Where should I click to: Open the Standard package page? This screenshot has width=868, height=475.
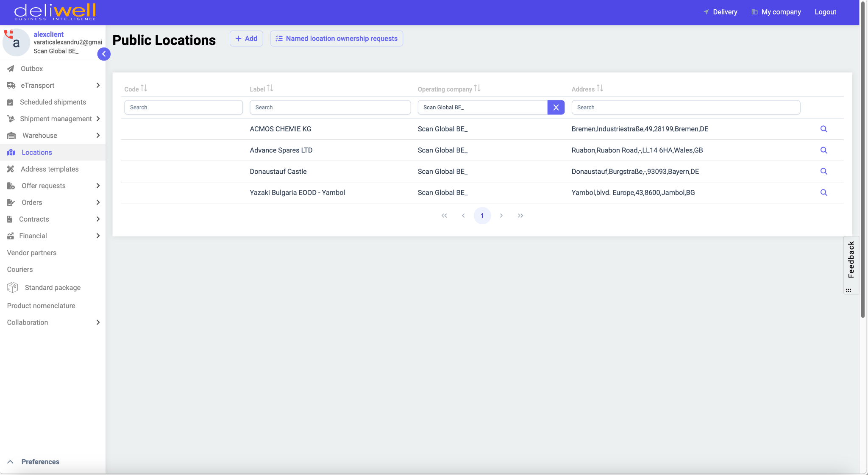pos(53,287)
